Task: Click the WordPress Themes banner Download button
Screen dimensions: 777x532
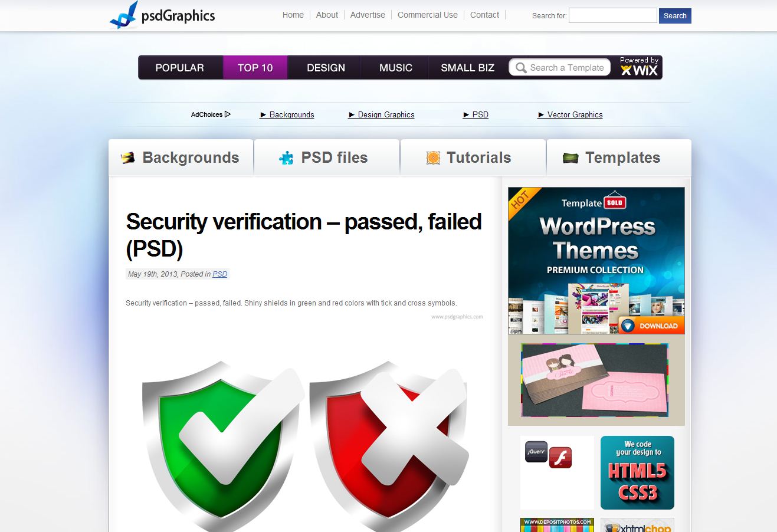Action: pos(652,326)
